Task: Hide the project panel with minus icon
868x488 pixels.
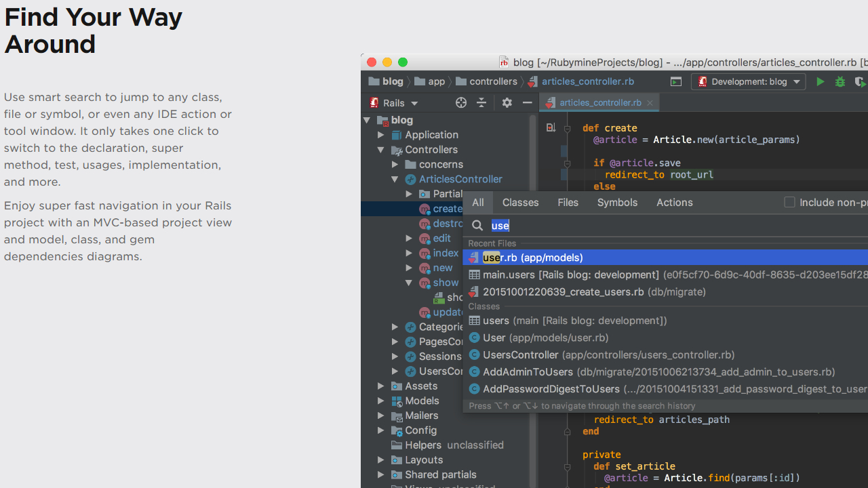Action: tap(527, 103)
